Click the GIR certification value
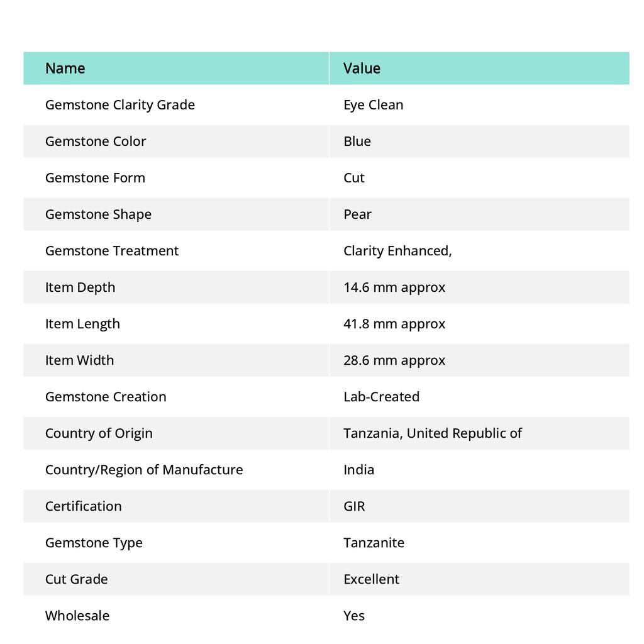Screen dimensions: 644x644 (x=354, y=506)
